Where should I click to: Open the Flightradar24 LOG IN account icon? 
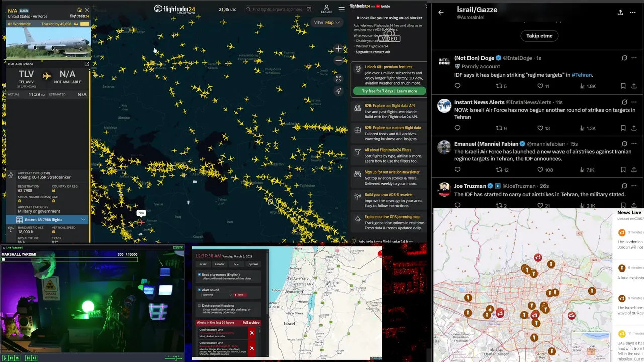326,9
